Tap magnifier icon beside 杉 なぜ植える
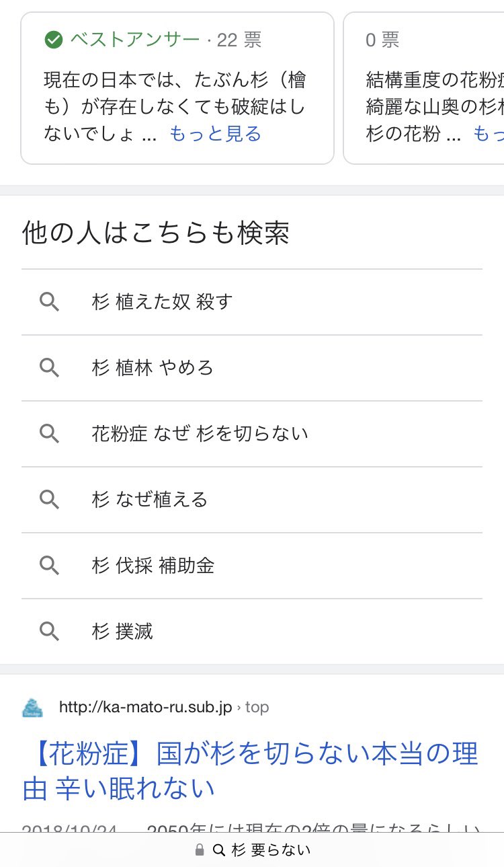Screen dimensions: 504x867 tap(49, 499)
